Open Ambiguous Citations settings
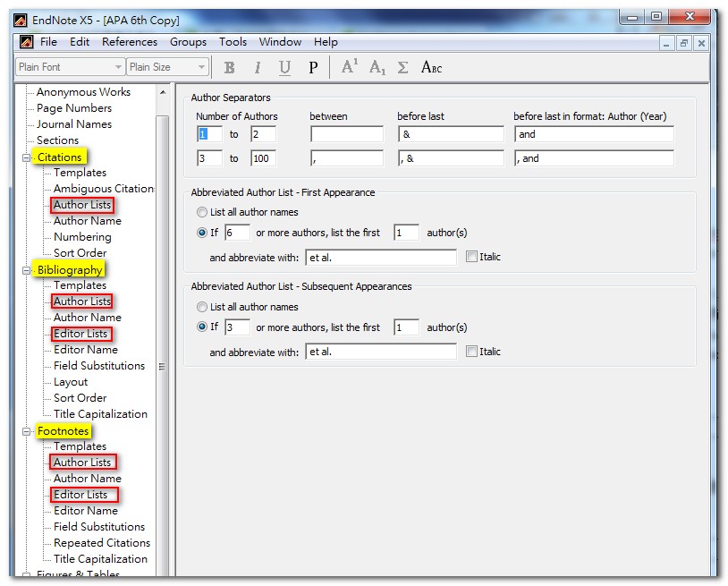728x586 pixels. (104, 189)
